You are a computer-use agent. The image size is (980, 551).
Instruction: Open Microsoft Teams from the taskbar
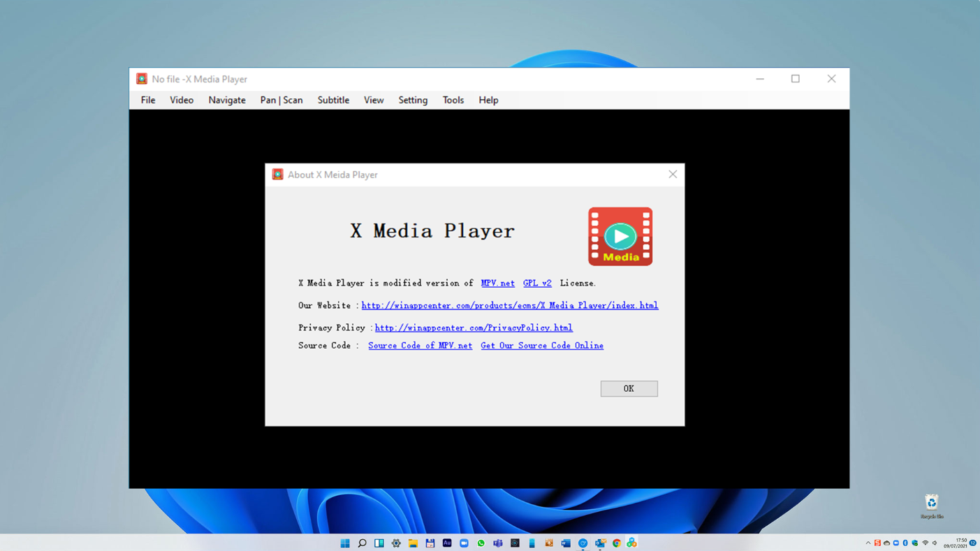coord(497,543)
